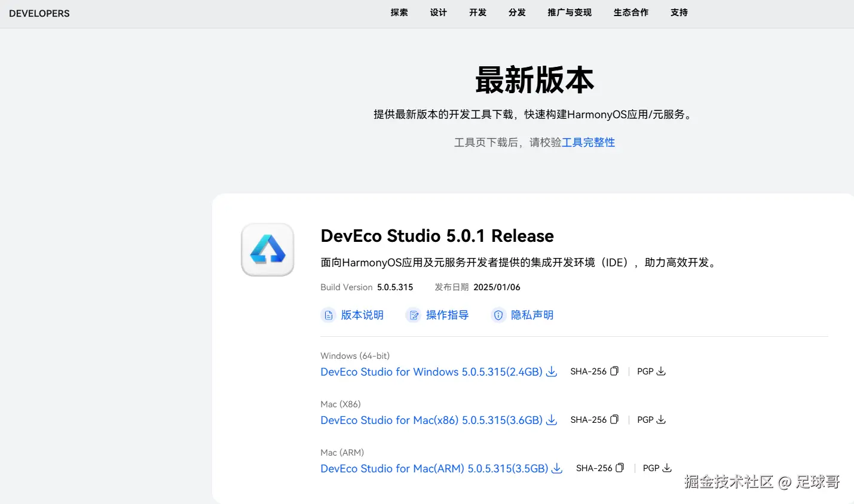The width and height of the screenshot is (854, 504).
Task: Click the 最新版本 page title
Action: click(x=534, y=80)
